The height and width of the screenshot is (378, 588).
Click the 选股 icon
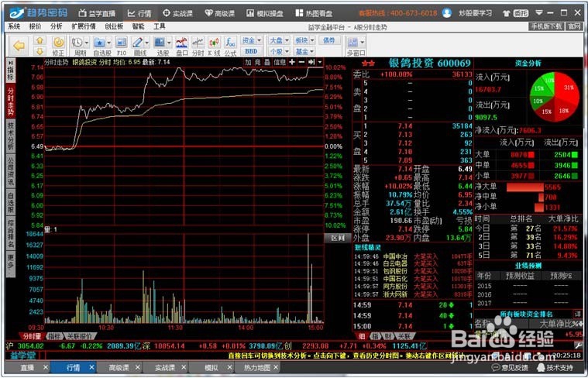coord(160,43)
